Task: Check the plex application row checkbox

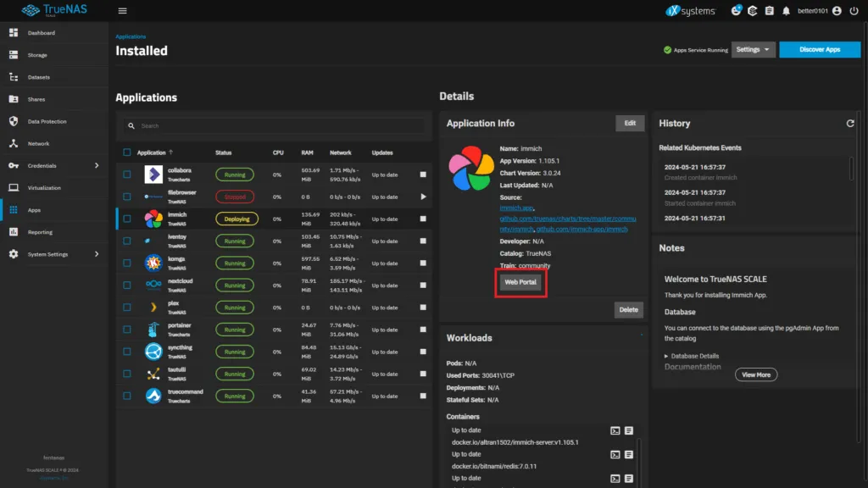Action: click(x=127, y=306)
